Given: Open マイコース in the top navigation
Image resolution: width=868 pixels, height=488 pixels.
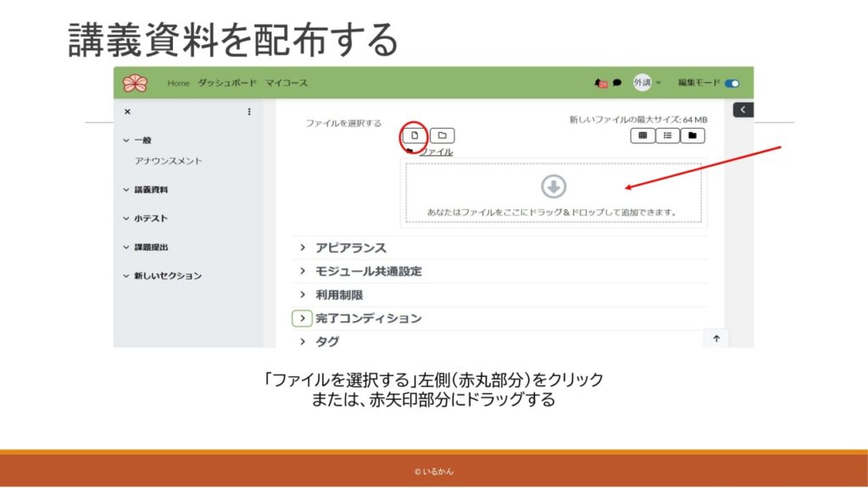Looking at the screenshot, I should tap(287, 83).
